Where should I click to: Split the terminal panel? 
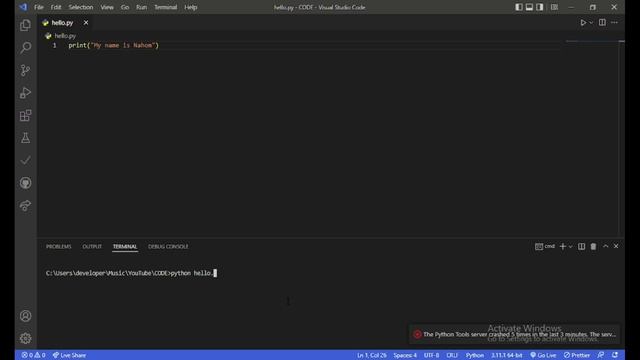[582, 247]
